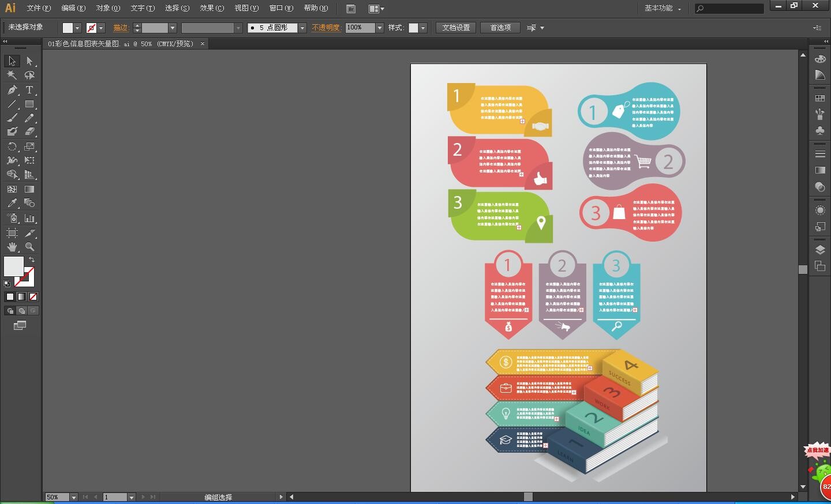
Task: Open the 5 点圆形 brush dropdown
Action: [x=302, y=28]
